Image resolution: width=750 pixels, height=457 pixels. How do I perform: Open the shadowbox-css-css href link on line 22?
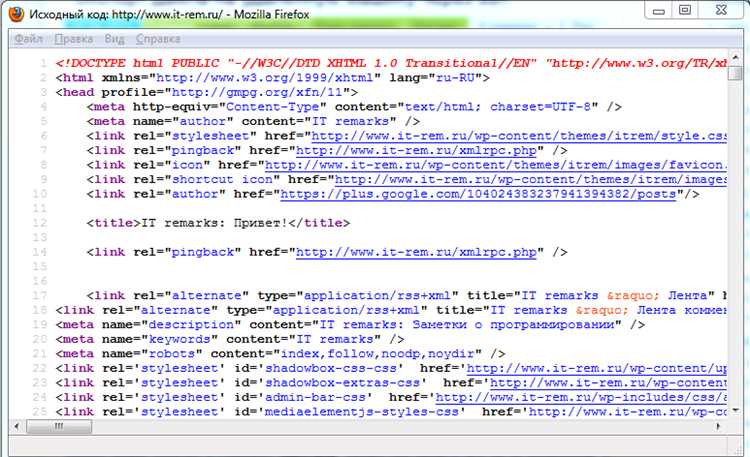(x=597, y=368)
